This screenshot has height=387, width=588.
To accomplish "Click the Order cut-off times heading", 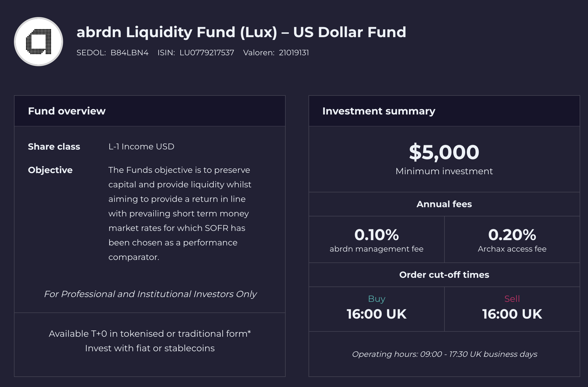I will 444,275.
